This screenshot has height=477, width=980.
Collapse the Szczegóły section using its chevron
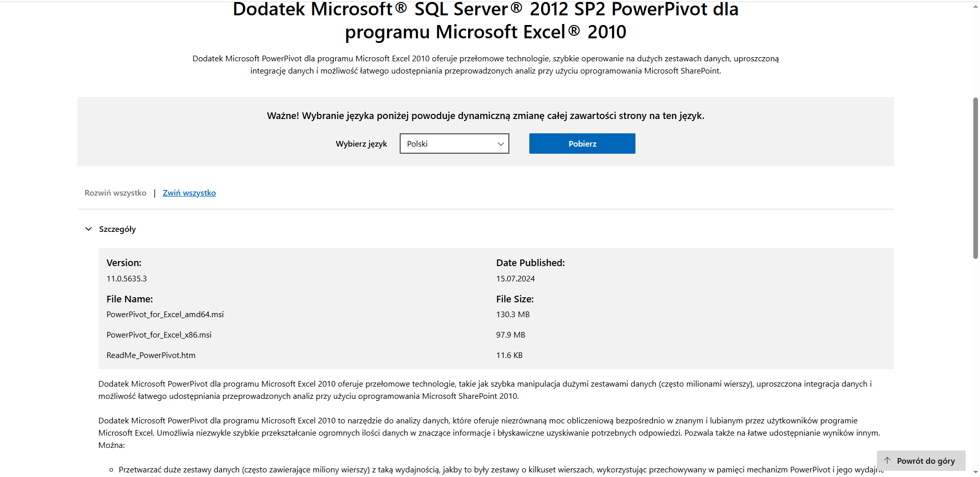88,229
